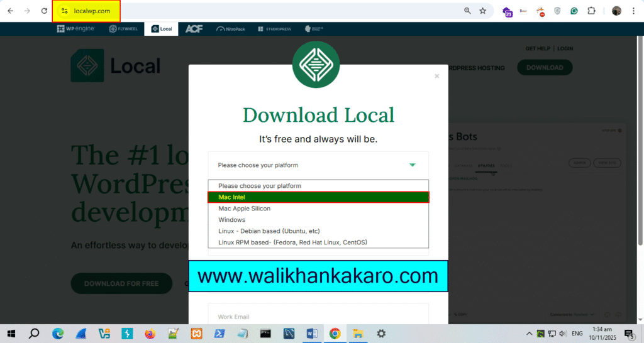This screenshot has height=343, width=644.
Task: Click the Local logo in header
Action: [116, 65]
